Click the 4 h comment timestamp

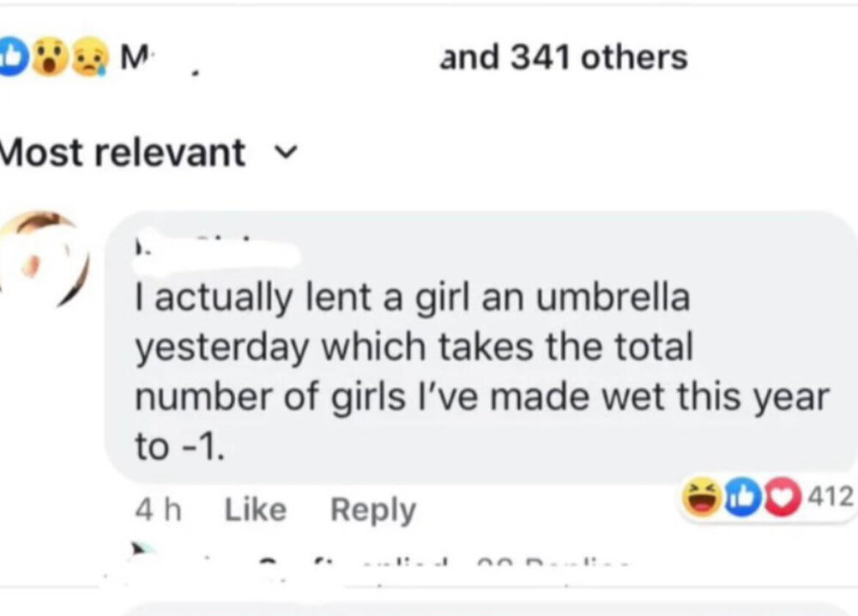tap(158, 510)
